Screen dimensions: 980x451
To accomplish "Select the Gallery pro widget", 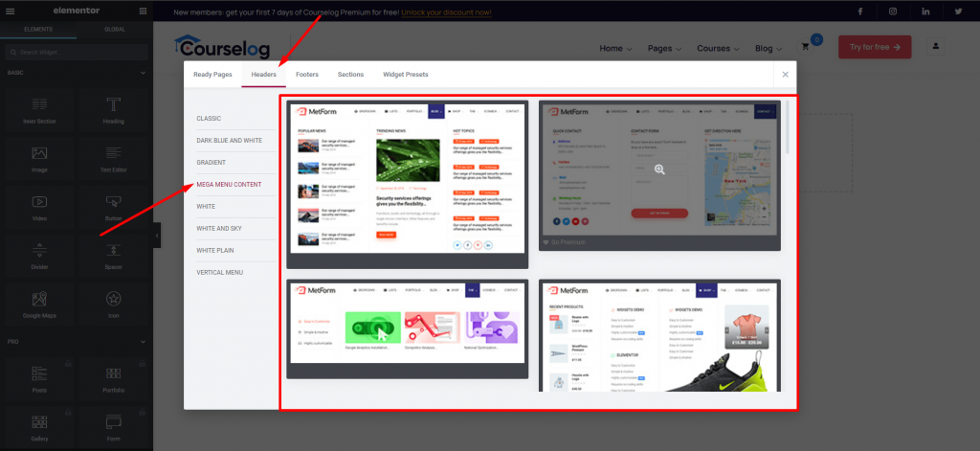I will (38, 428).
